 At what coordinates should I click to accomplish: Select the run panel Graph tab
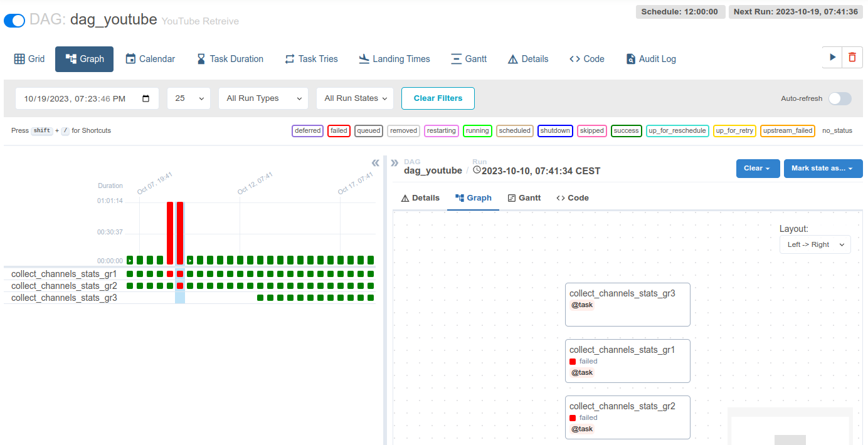point(474,198)
